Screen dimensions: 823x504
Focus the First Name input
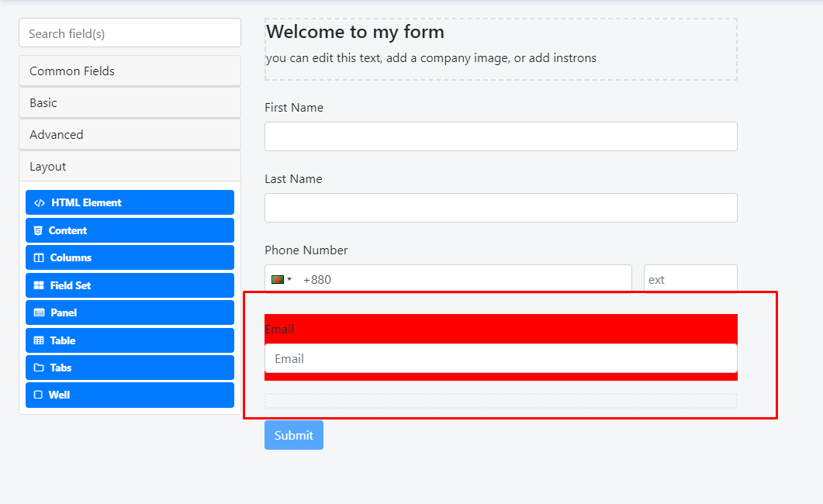pos(500,136)
